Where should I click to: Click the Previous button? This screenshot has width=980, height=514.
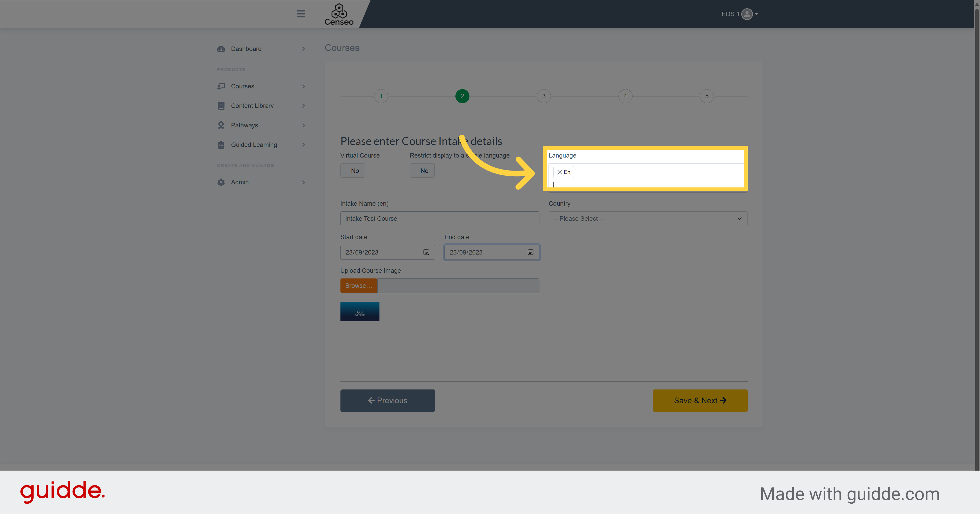pyautogui.click(x=388, y=400)
